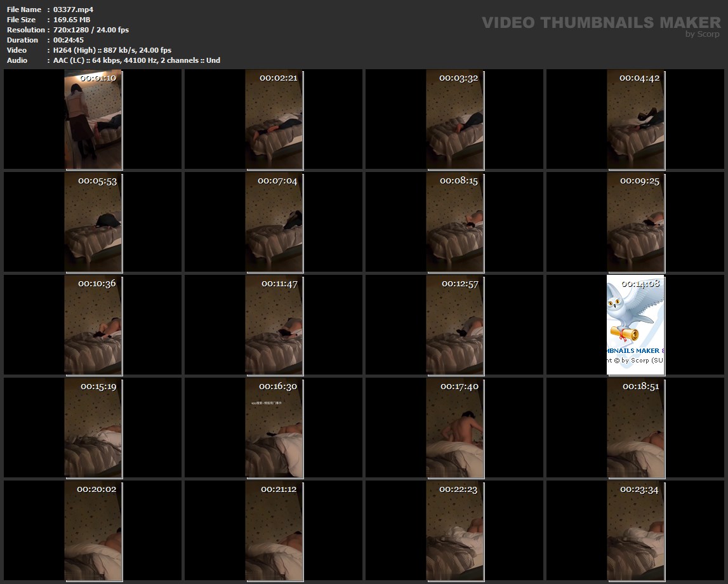Click the frame at timestamp 00:16:30

274,427
